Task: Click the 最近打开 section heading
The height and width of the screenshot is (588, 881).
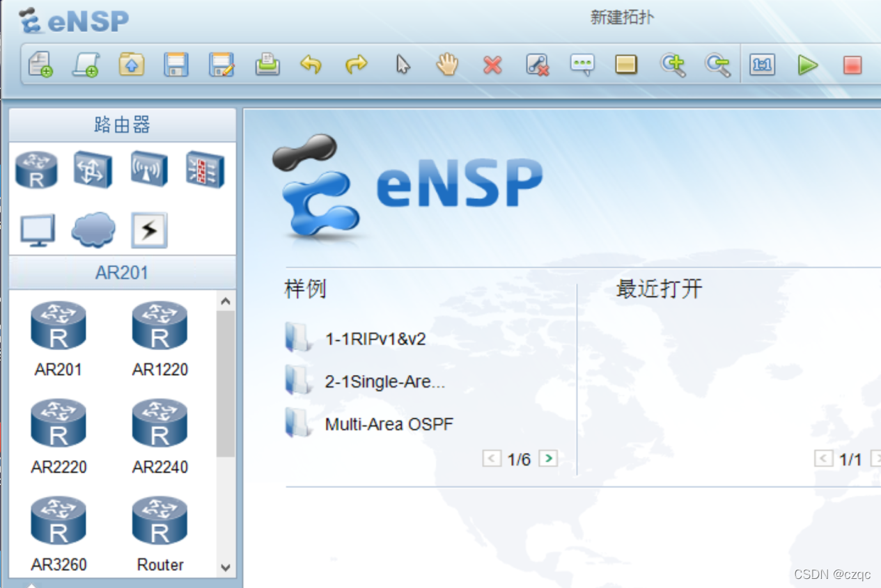Action: coord(659,289)
